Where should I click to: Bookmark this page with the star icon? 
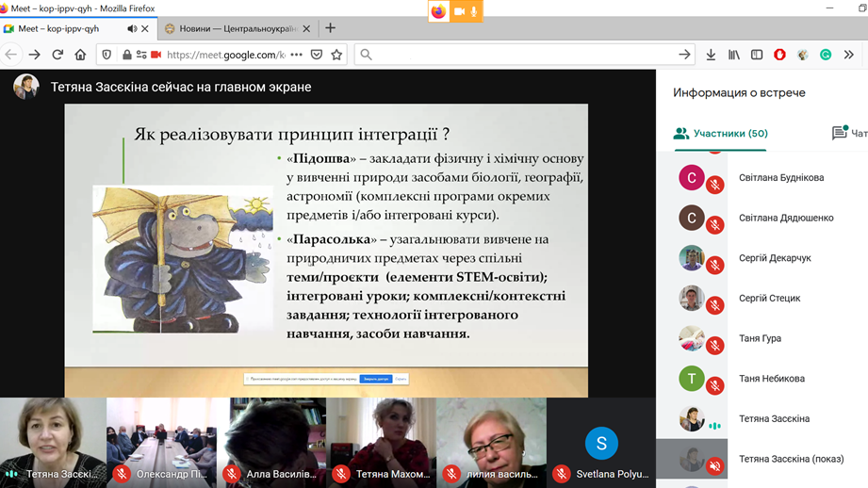(336, 55)
